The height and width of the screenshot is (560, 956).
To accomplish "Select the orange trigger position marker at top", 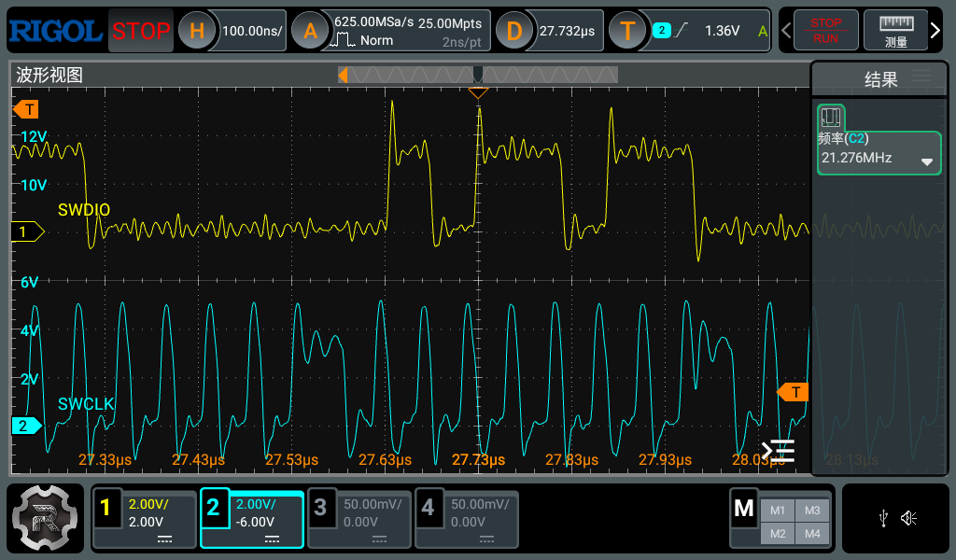I will [478, 93].
